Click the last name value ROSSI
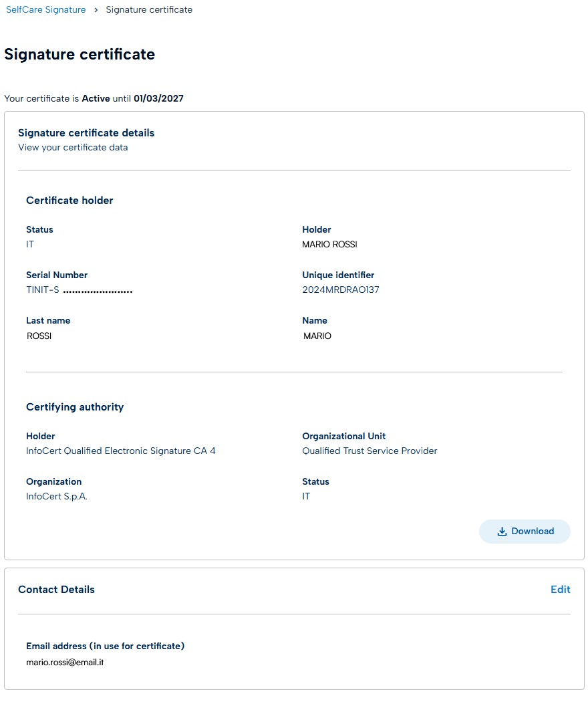Image resolution: width=588 pixels, height=704 pixels. coord(39,336)
